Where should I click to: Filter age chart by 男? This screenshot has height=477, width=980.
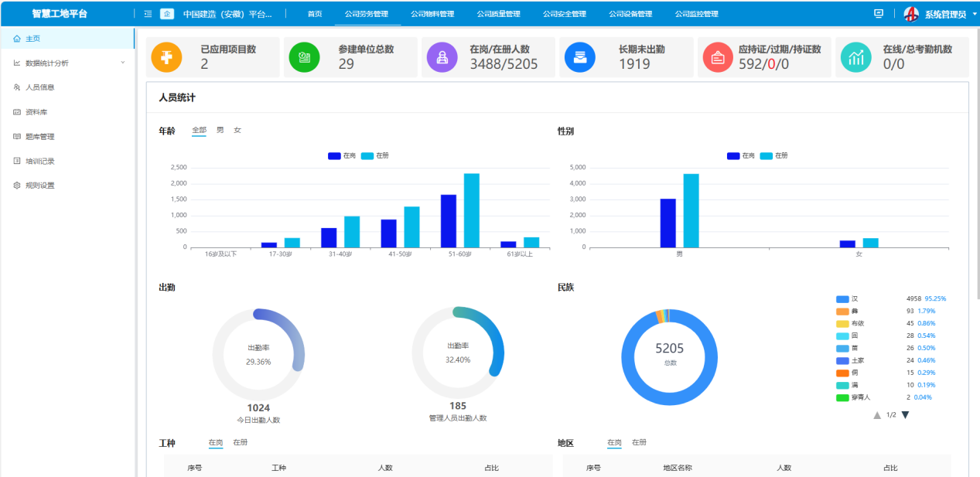pos(220,131)
